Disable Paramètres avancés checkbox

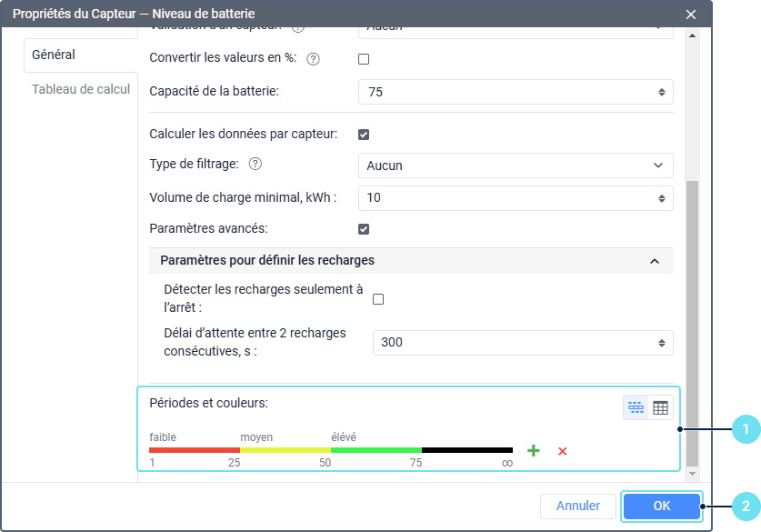pos(364,229)
